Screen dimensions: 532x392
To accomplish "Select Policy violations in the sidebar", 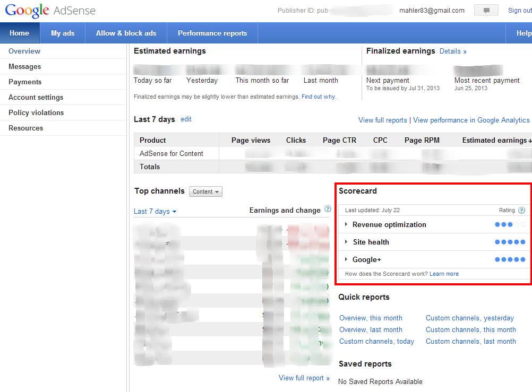I will coord(36,112).
